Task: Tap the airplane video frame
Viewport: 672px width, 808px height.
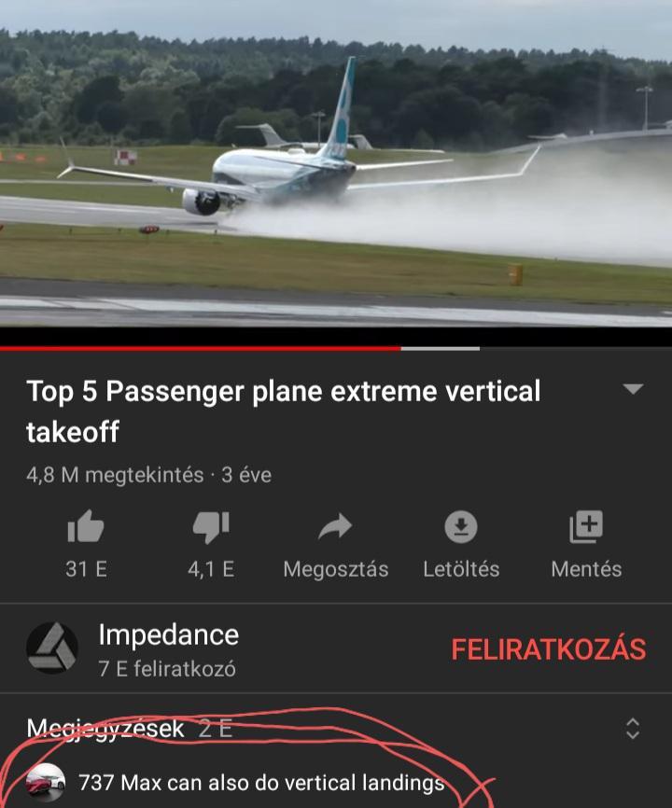Action: pyautogui.click(x=336, y=163)
